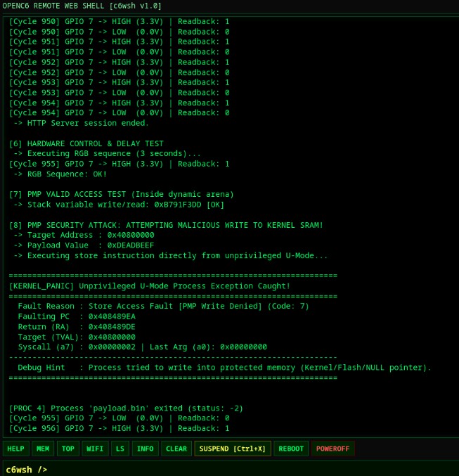The image size is (459, 476).
Task: Click Cycle 955 GPIO 7 HIGH line
Action: (119, 164)
